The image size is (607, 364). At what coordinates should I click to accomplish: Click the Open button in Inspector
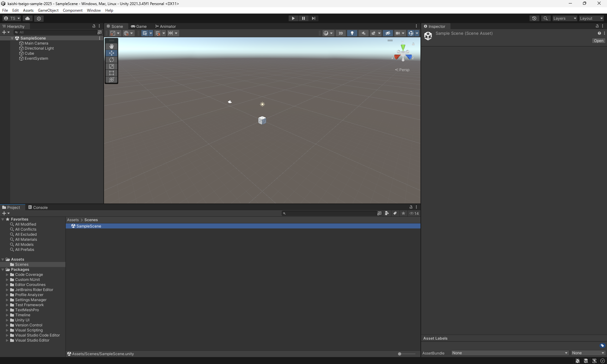pyautogui.click(x=598, y=41)
